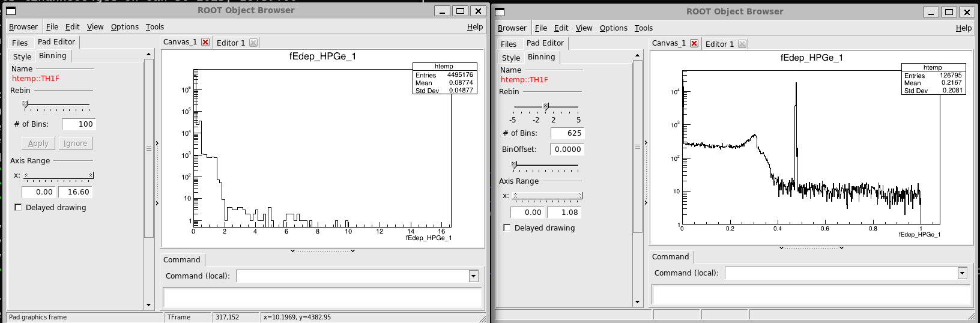Expand Command (local) dropdown in left window
The height and width of the screenshot is (323, 980).
[x=473, y=276]
